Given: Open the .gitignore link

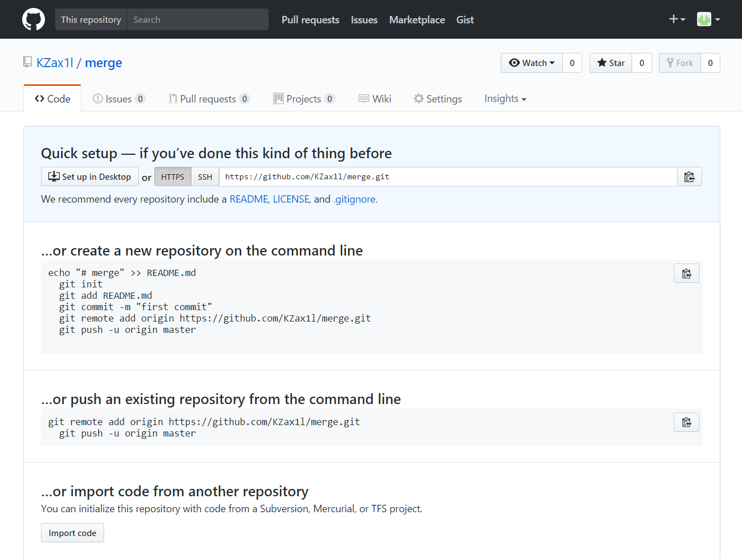Looking at the screenshot, I should coord(354,199).
